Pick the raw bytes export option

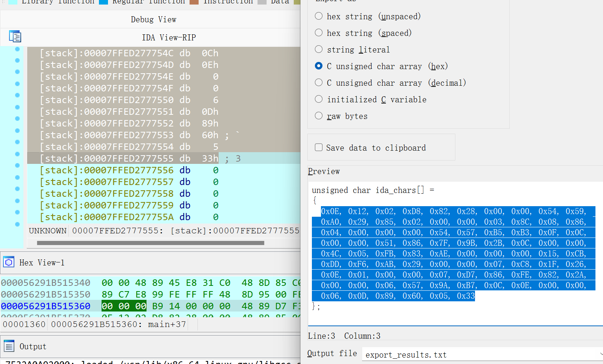(x=319, y=116)
